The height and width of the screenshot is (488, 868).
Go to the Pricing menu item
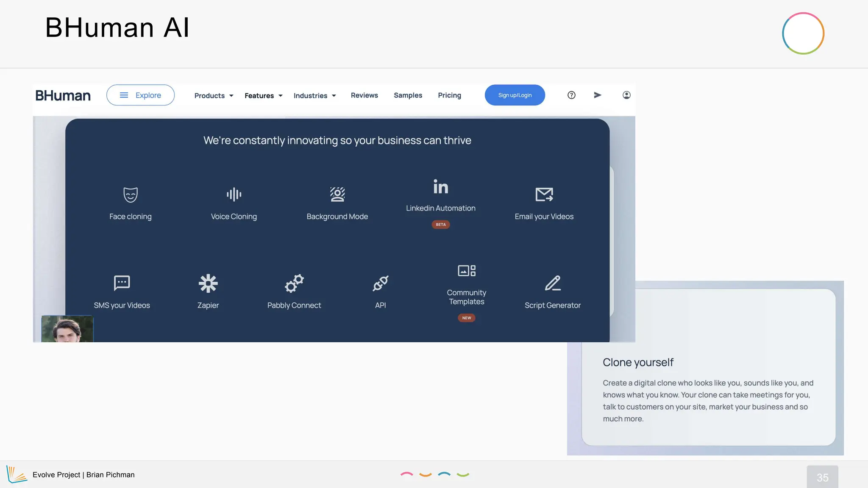pyautogui.click(x=449, y=95)
